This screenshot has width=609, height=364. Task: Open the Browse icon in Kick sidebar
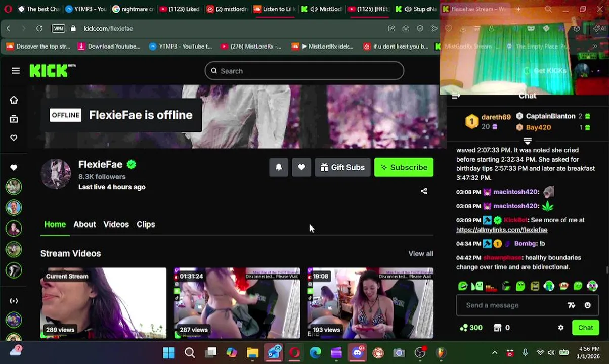click(14, 119)
